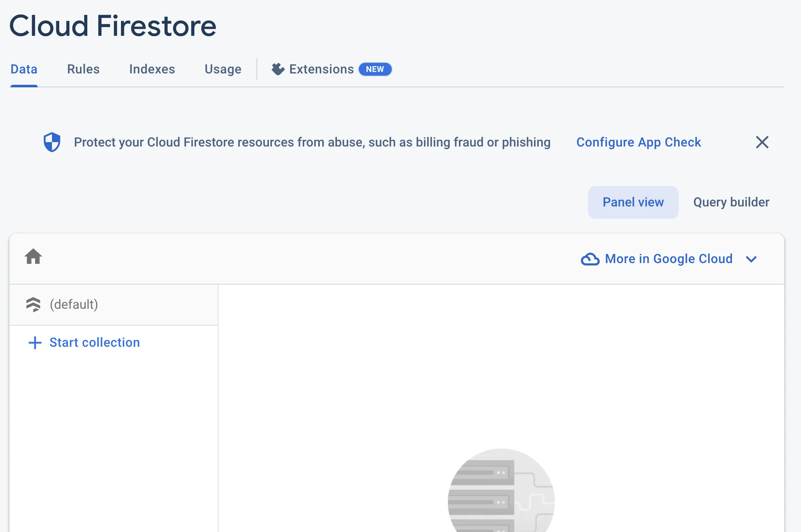Expand the More in Google Cloud chevron

point(751,259)
